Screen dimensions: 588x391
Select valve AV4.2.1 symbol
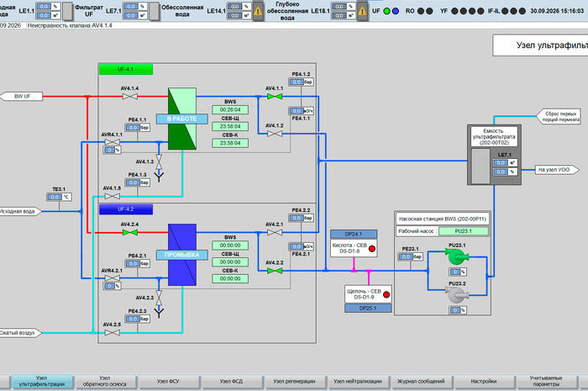click(275, 233)
